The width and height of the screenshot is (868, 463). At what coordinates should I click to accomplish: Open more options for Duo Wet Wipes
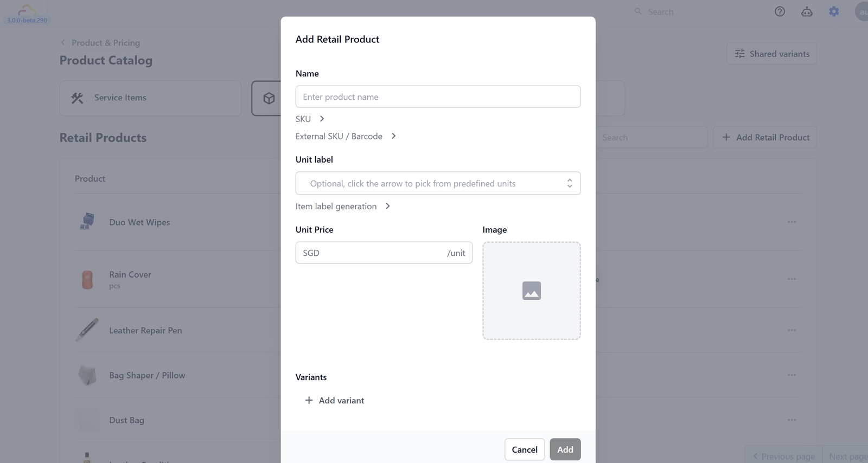792,222
